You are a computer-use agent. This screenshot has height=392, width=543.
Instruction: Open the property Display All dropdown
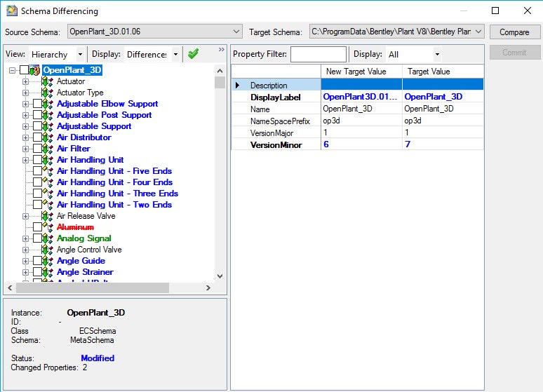tap(437, 55)
